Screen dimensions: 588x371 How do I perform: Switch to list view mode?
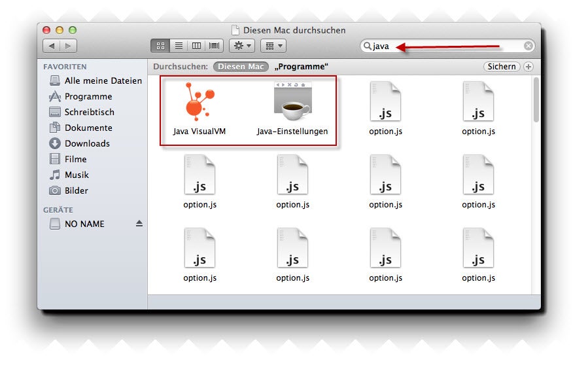(x=178, y=46)
